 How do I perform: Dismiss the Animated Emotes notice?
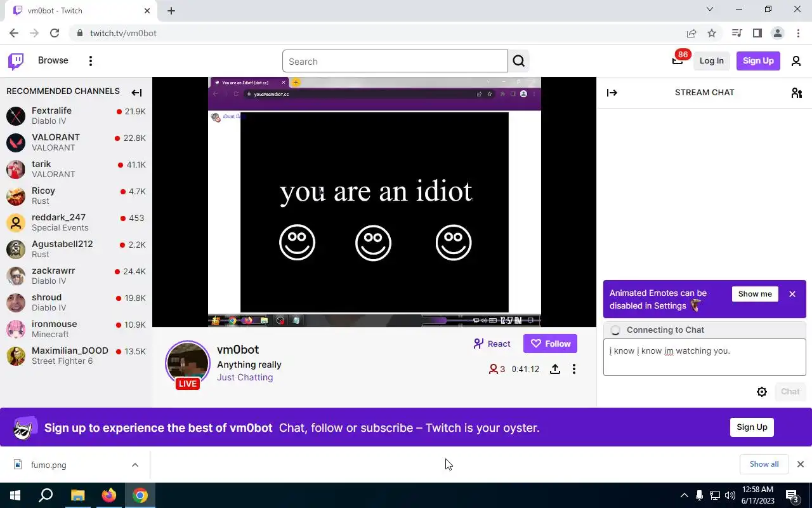[x=792, y=294]
